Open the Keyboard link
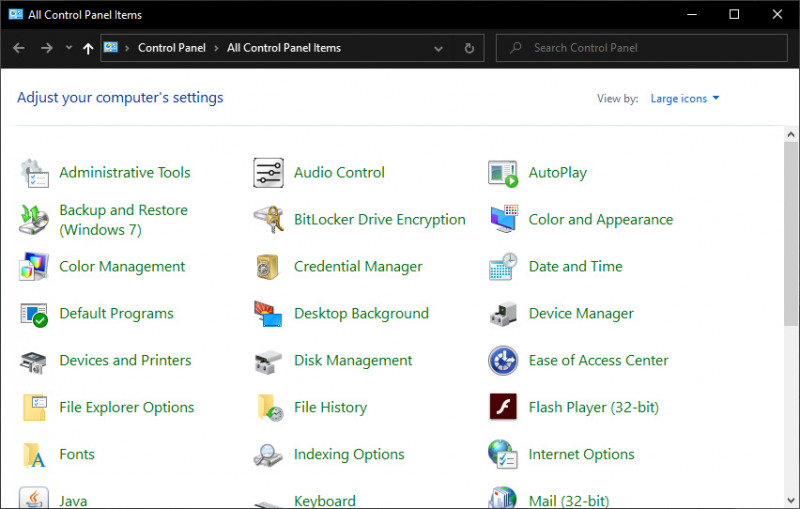 pyautogui.click(x=324, y=501)
